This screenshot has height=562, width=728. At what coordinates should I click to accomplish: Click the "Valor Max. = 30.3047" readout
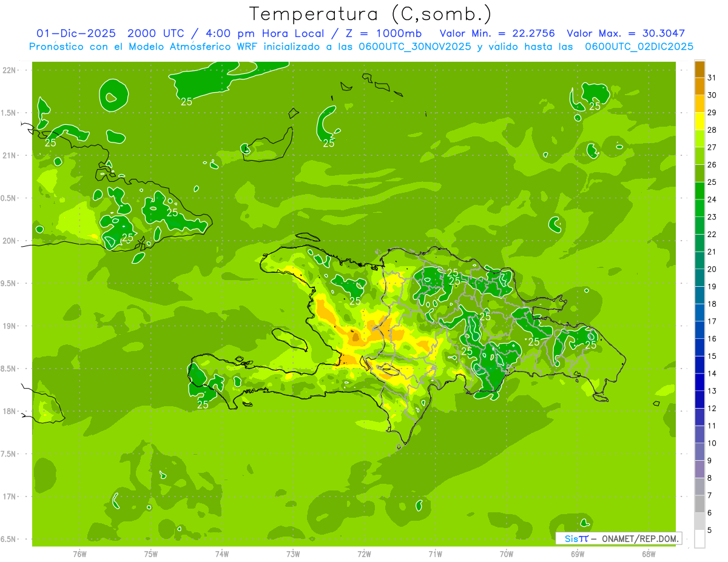(x=625, y=33)
